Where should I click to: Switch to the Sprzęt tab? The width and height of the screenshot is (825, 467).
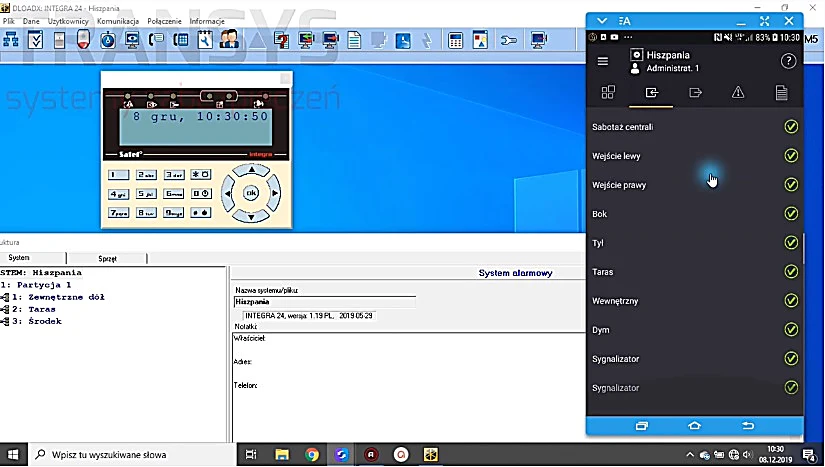point(107,258)
